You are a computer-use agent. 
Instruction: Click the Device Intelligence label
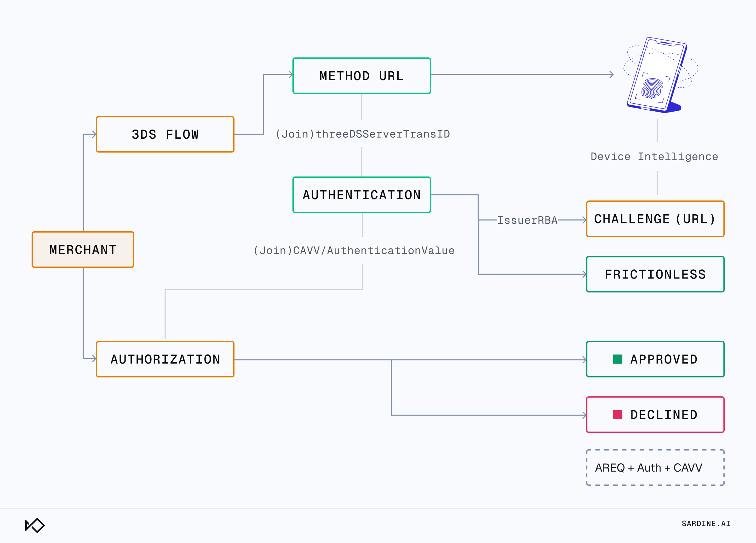(654, 156)
